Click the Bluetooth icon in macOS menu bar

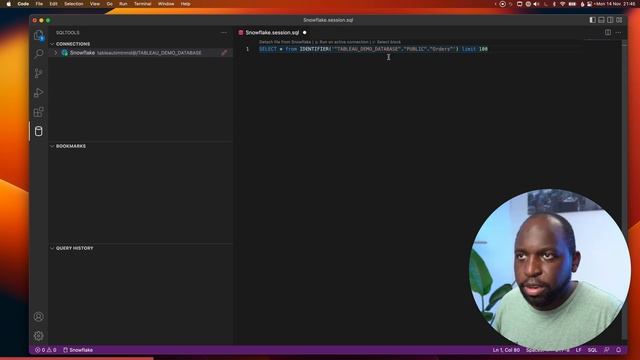click(554, 4)
